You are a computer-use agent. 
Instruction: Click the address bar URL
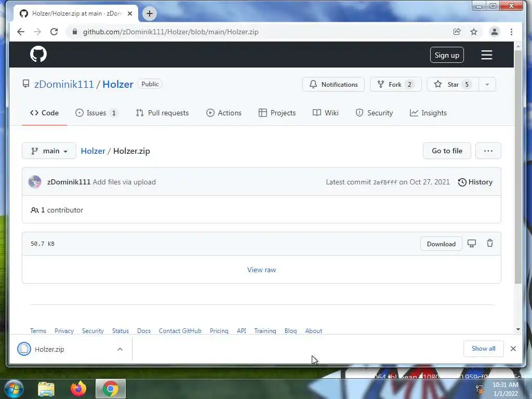(x=170, y=32)
